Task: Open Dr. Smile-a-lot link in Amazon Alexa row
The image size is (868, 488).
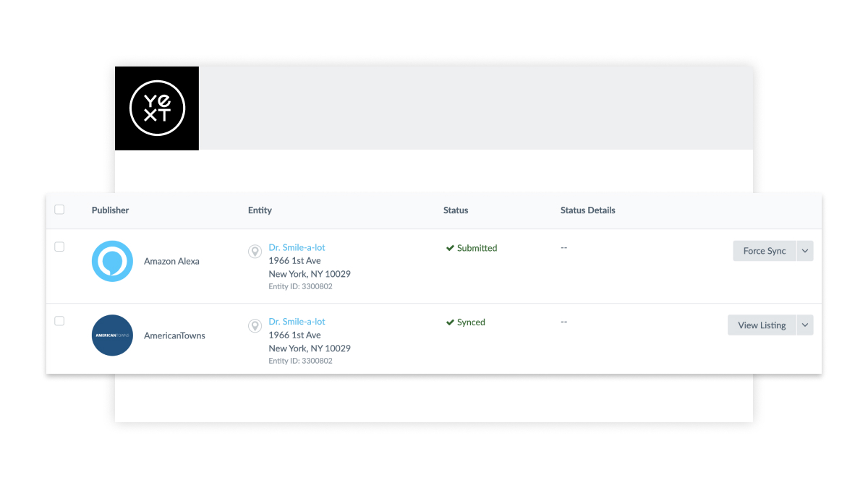Action: 297,247
